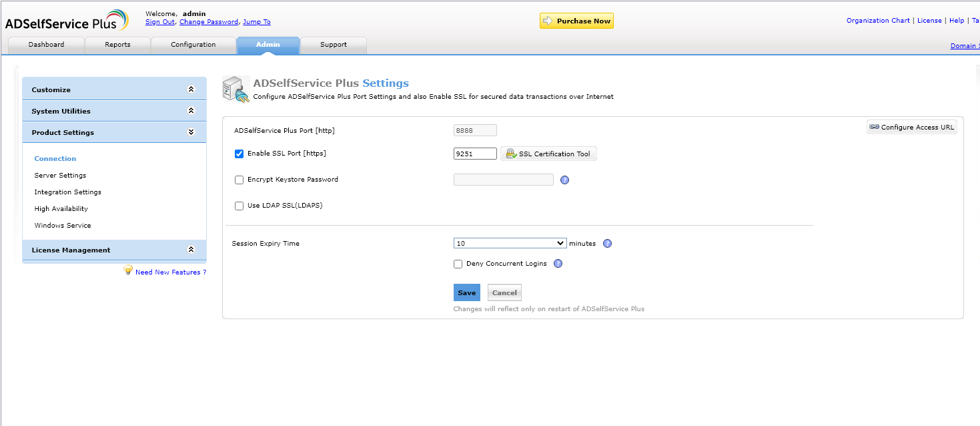The height and width of the screenshot is (426, 980).
Task: Enable Use LDAP SSL(LDAPS)
Action: click(x=239, y=206)
